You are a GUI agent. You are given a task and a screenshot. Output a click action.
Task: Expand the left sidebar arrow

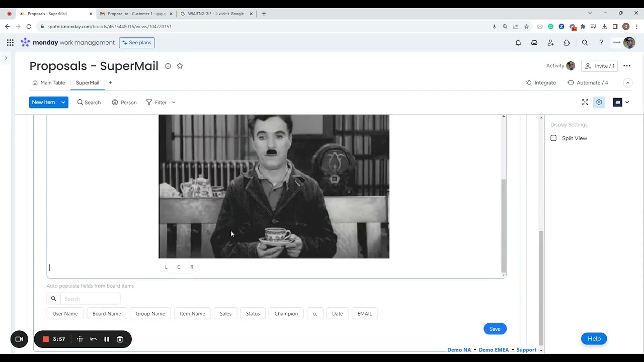(6, 58)
